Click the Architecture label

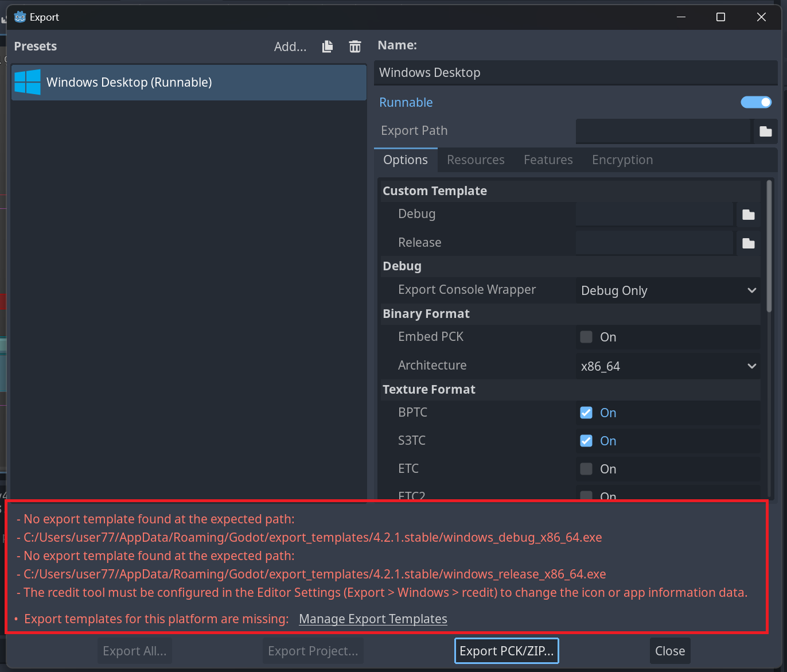click(433, 366)
